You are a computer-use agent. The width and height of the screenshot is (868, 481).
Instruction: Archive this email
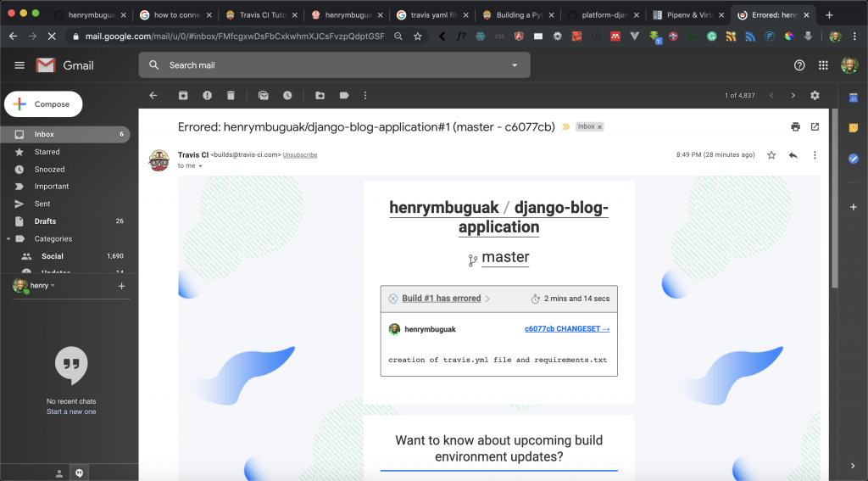(183, 95)
